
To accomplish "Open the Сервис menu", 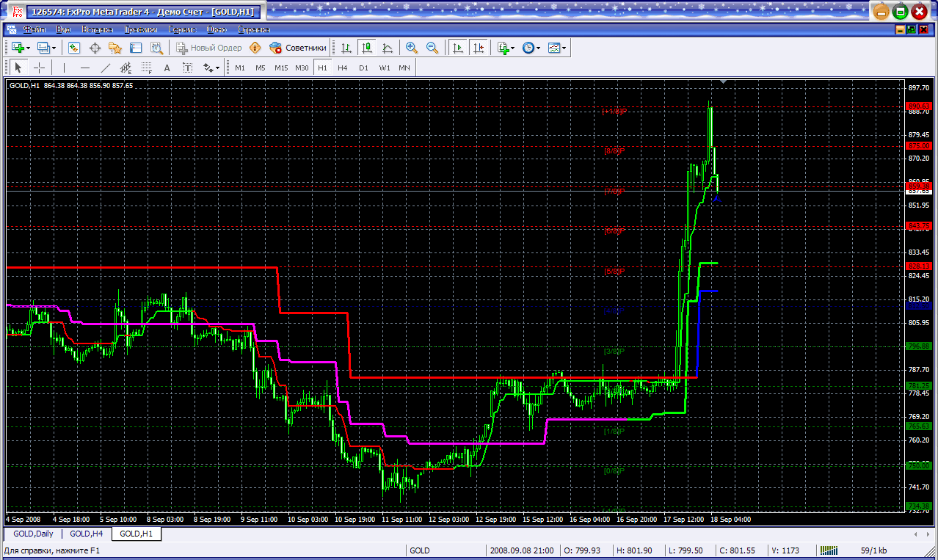I will tap(182, 29).
